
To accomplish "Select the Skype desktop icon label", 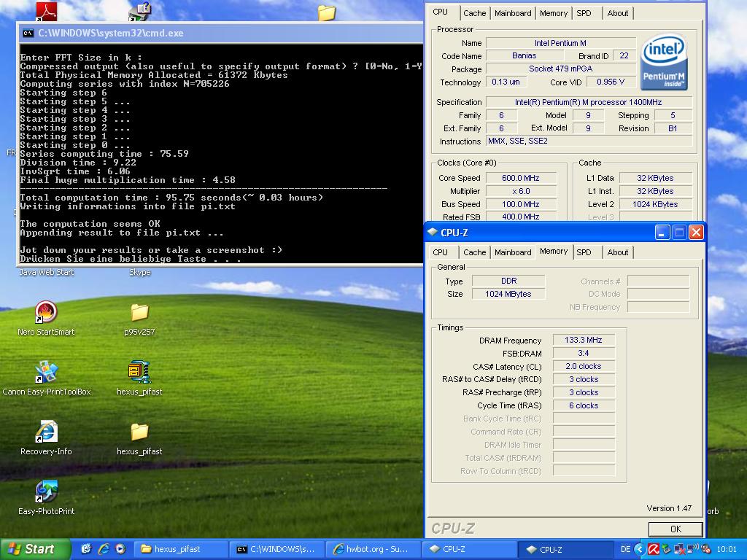I will (139, 273).
